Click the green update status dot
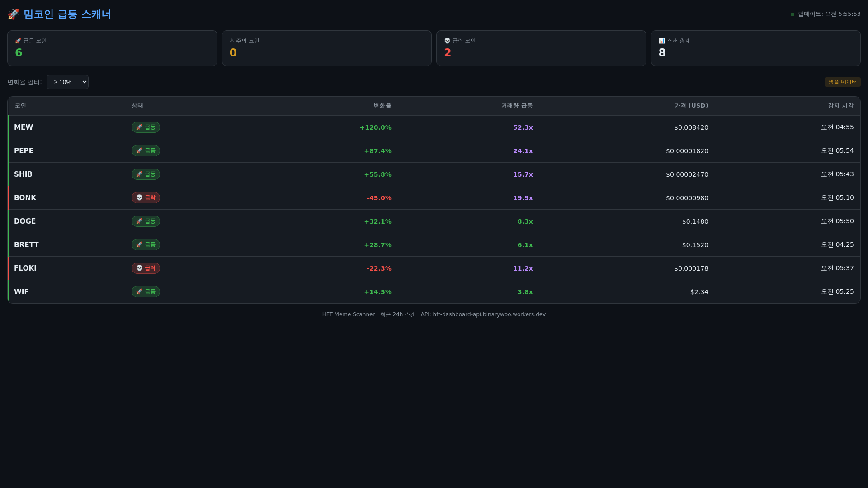The width and height of the screenshot is (868, 488). click(793, 14)
